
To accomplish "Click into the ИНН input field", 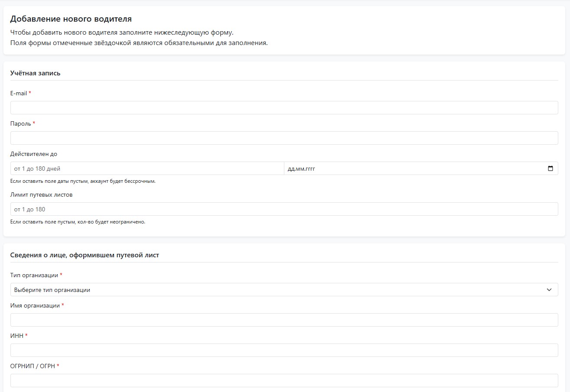I will (x=284, y=350).
